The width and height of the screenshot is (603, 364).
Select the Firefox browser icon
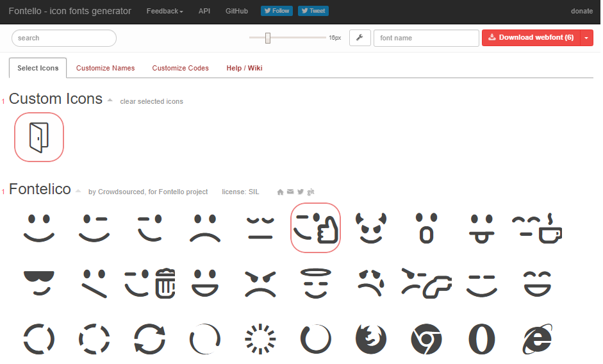click(371, 339)
